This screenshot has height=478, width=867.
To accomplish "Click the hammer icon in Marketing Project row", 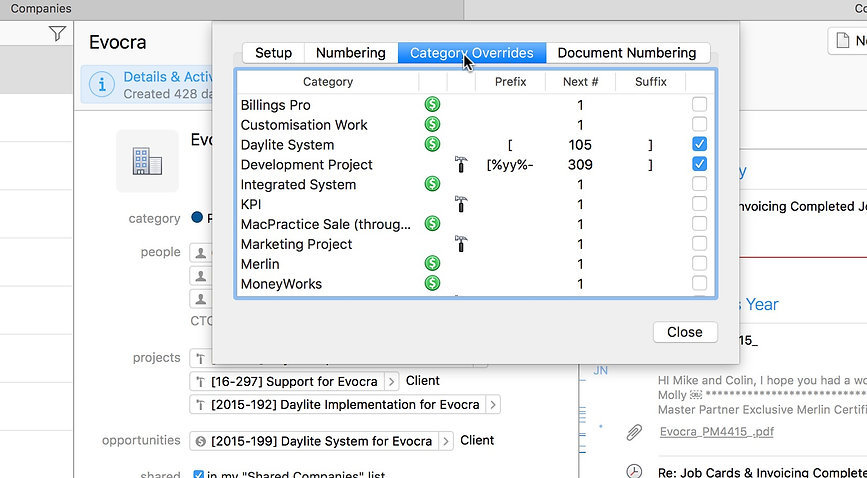I will pyautogui.click(x=461, y=243).
